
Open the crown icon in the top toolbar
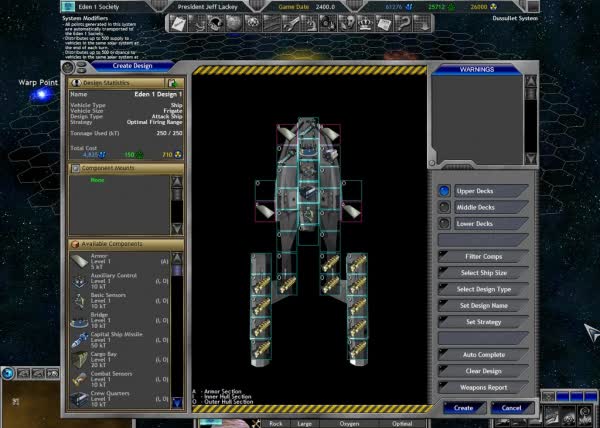(x=365, y=23)
